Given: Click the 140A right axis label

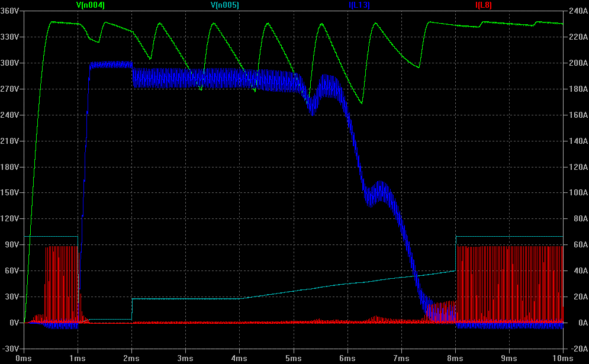Looking at the screenshot, I should pyautogui.click(x=578, y=141).
